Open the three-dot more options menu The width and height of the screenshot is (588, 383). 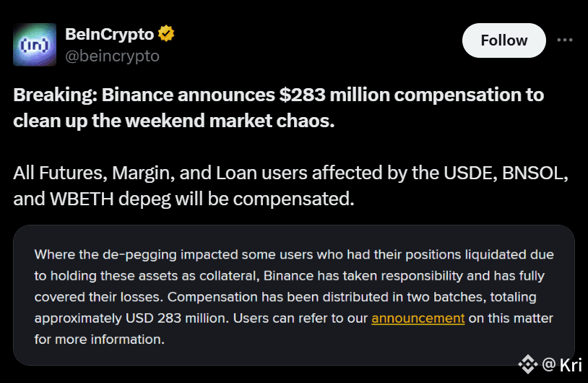(566, 40)
